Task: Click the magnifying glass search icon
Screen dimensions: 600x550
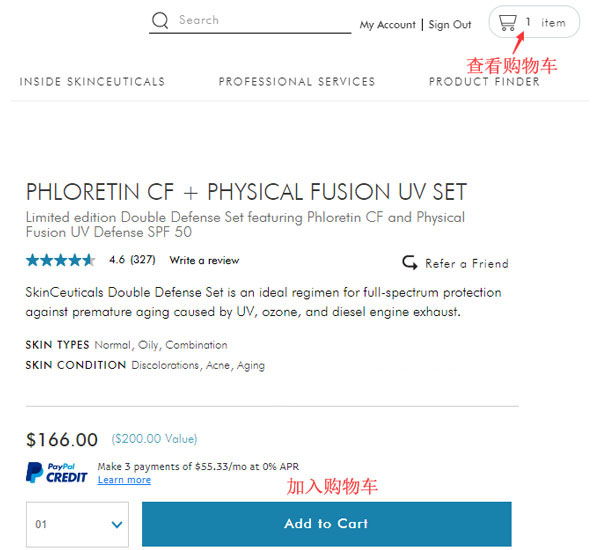Action: coord(160,20)
